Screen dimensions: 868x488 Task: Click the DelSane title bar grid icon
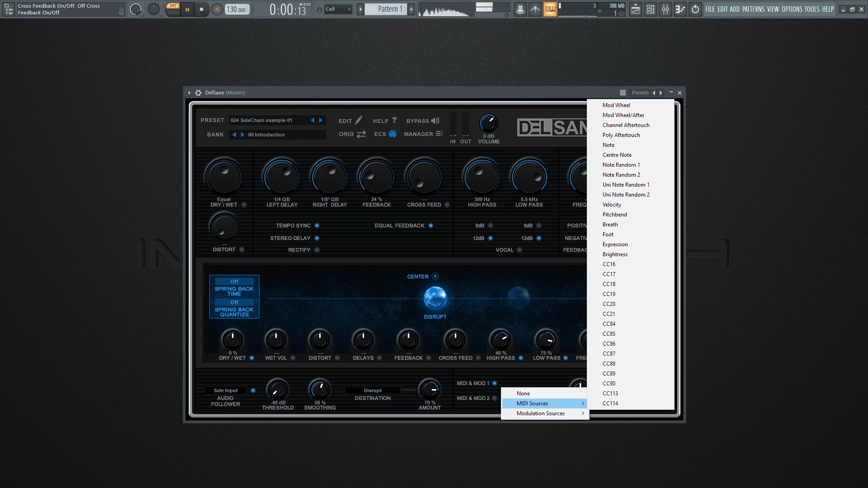[x=623, y=93]
